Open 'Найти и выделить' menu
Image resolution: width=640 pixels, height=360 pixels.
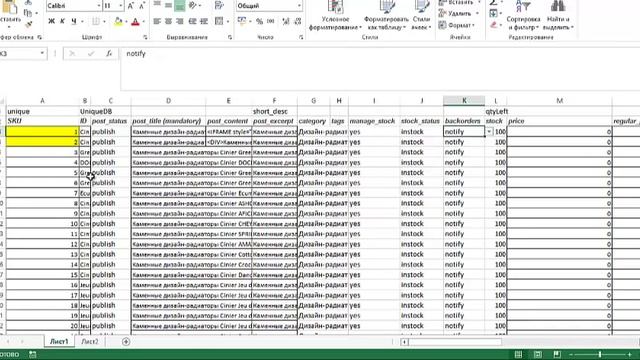(558, 16)
